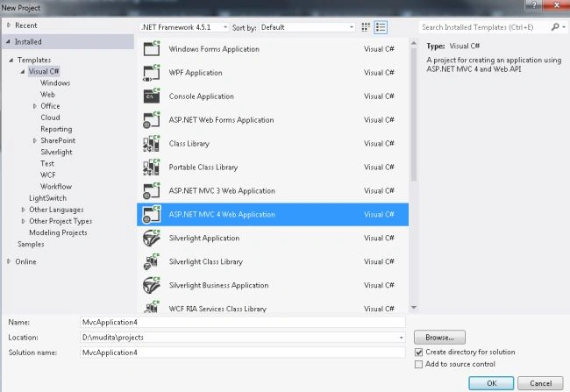Select the Test template category
570x392 pixels.
pos(47,164)
